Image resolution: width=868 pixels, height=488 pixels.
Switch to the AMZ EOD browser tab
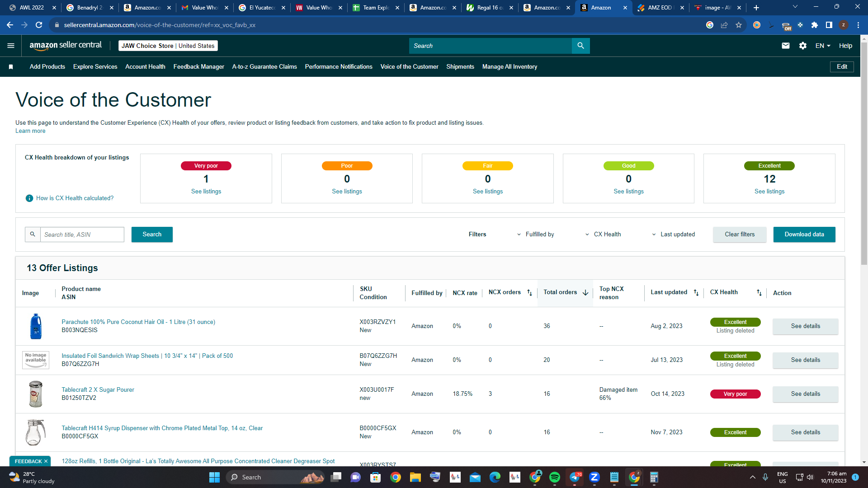click(660, 8)
